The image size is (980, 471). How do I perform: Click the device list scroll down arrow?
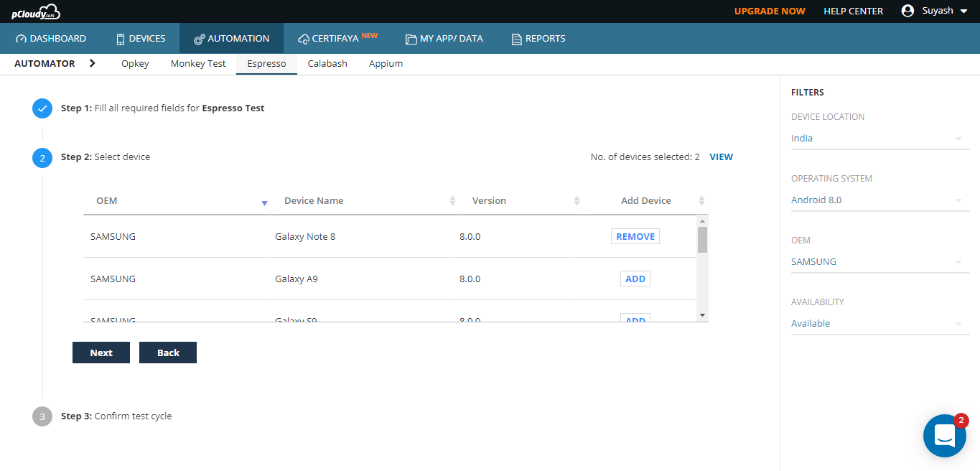point(702,316)
